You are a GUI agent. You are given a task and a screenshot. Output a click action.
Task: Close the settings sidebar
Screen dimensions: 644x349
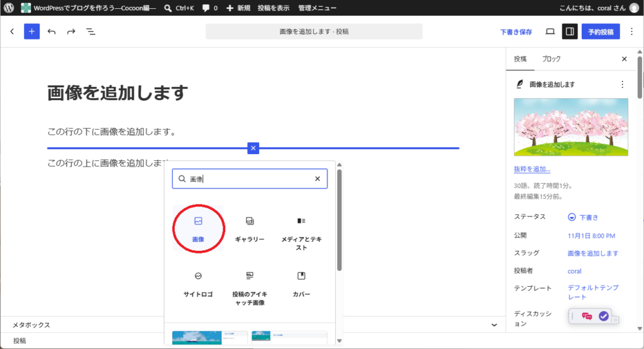[625, 59]
